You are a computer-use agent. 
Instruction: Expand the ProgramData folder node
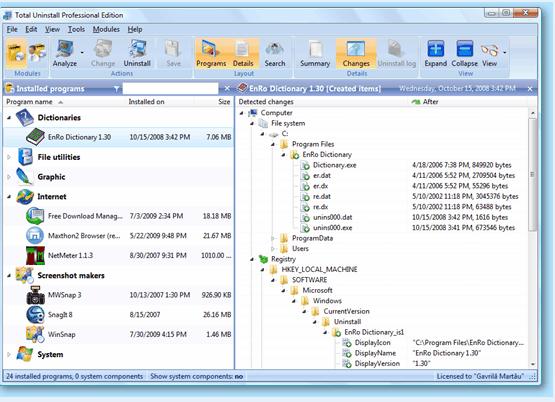[273, 238]
